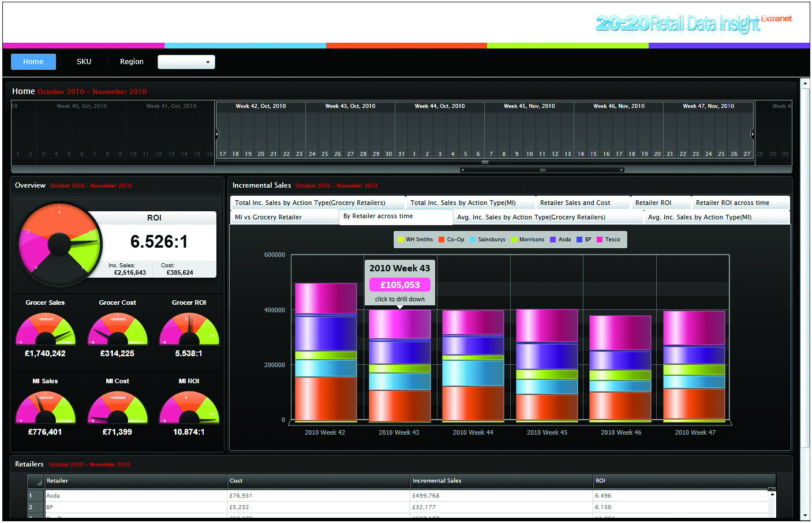812x523 pixels.
Task: Select Total Inc. Sales by Action Type(MI) tab
Action: click(x=470, y=203)
